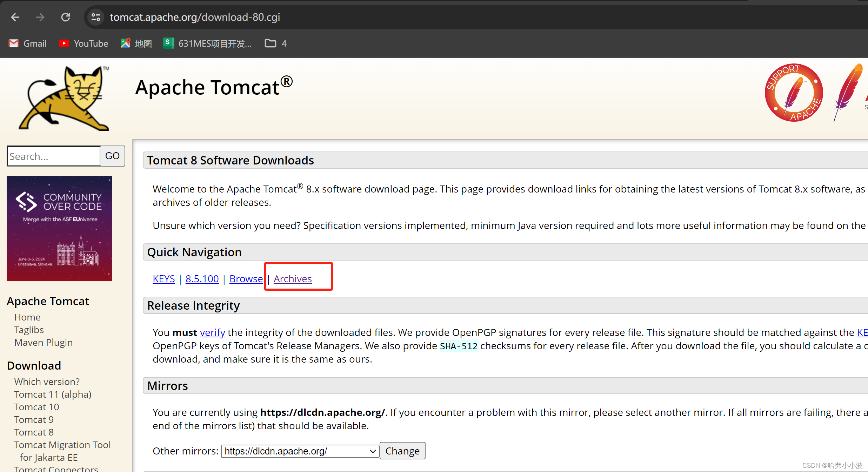Open the highlighted Archives link
Viewport: 868px width, 472px height.
pos(293,278)
